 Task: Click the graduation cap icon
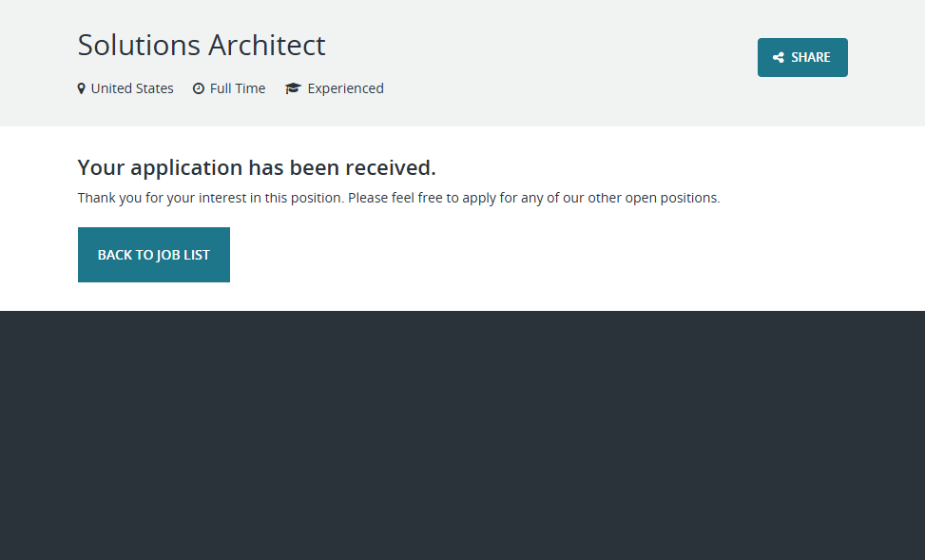293,88
